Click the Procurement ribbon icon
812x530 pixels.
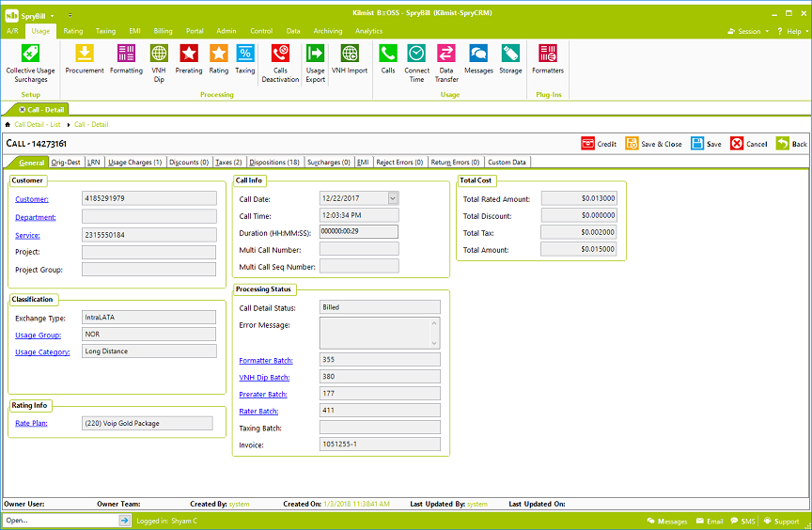point(85,59)
